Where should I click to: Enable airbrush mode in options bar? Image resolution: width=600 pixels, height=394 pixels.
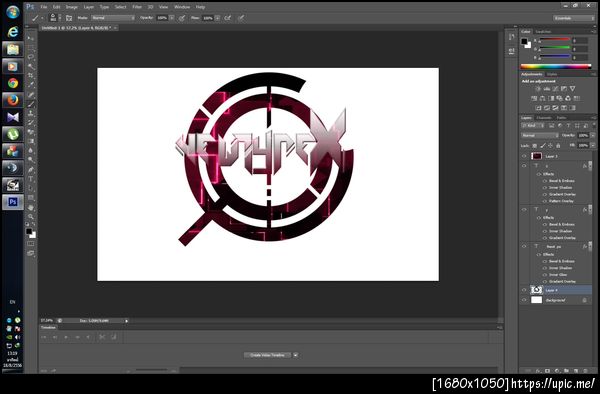pyautogui.click(x=228, y=18)
